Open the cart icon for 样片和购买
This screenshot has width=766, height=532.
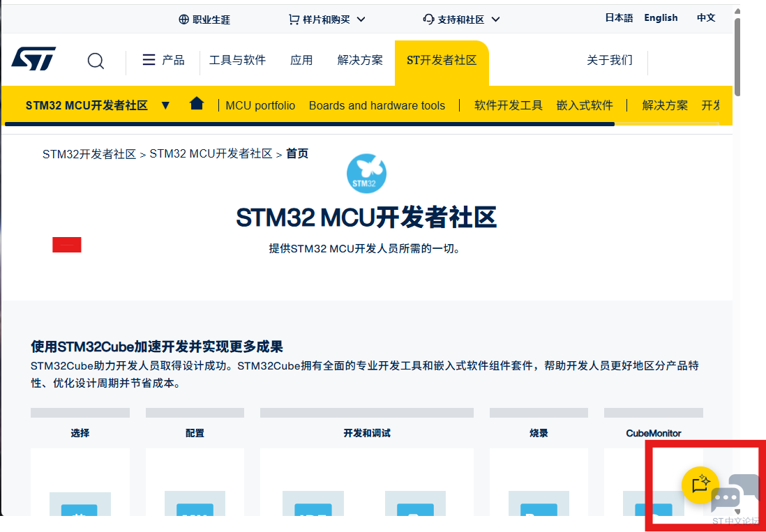click(294, 20)
